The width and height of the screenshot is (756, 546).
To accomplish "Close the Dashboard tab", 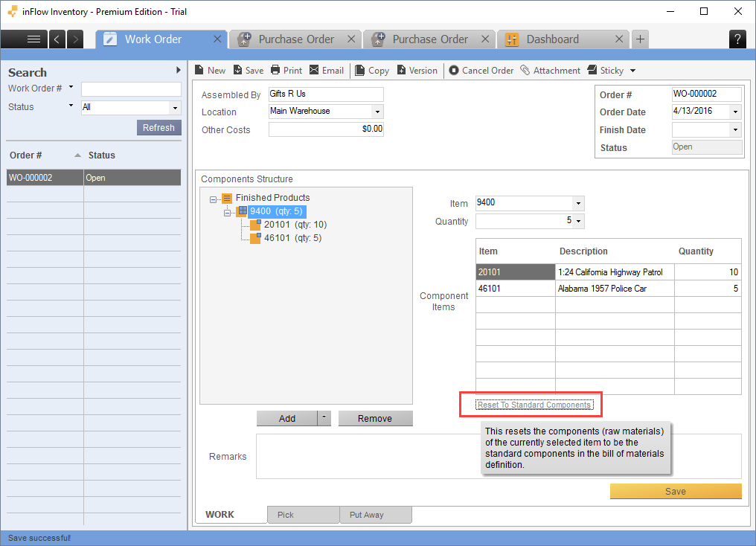I will (620, 39).
